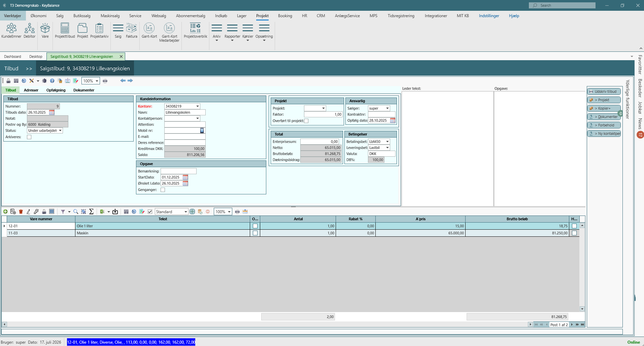Click the sigma sum icon
Image resolution: width=644 pixels, height=346 pixels.
[91, 212]
